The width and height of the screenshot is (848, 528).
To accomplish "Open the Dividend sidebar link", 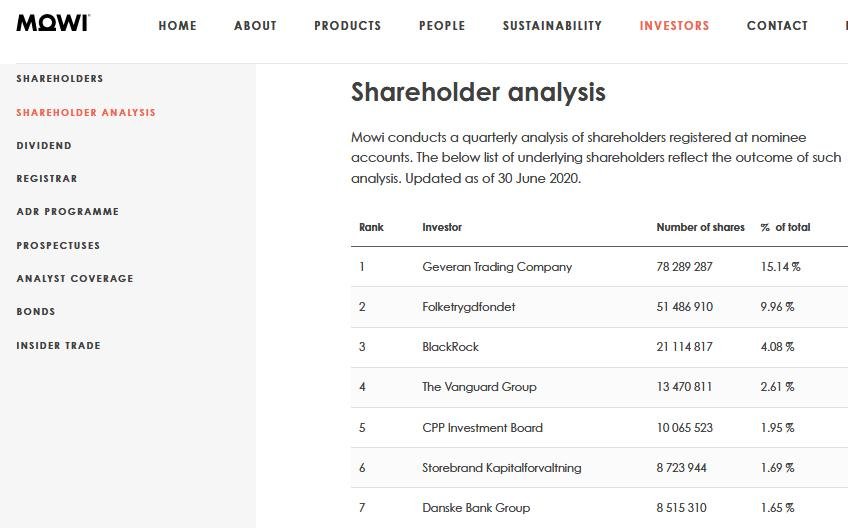I will coord(44,146).
